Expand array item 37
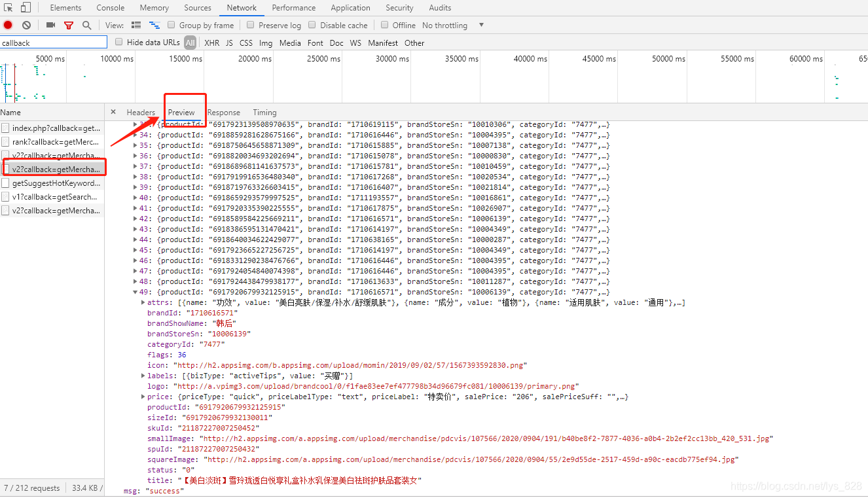868x498 pixels. pos(136,166)
